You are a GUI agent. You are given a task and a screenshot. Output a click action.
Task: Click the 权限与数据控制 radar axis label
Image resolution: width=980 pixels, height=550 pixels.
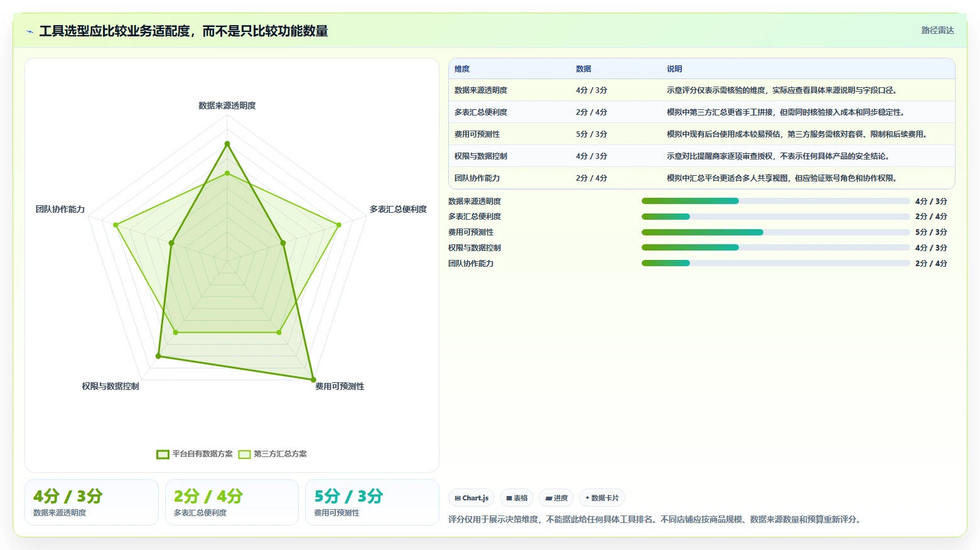coord(110,386)
